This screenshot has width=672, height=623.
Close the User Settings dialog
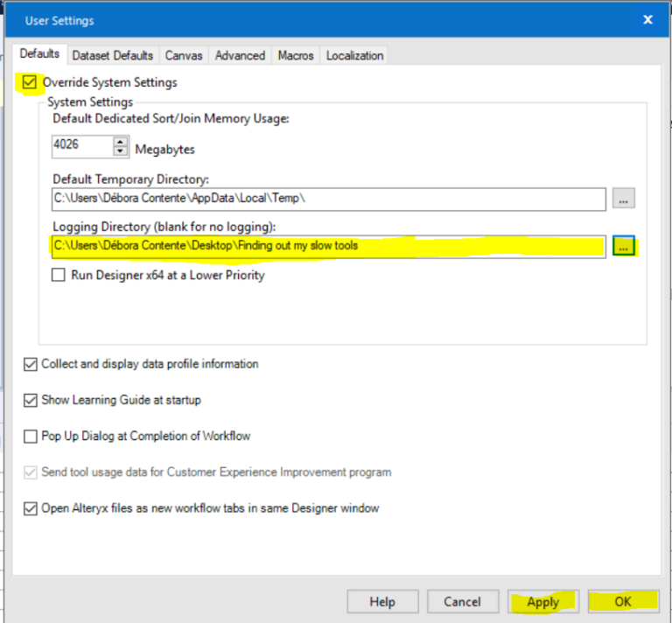(x=647, y=19)
